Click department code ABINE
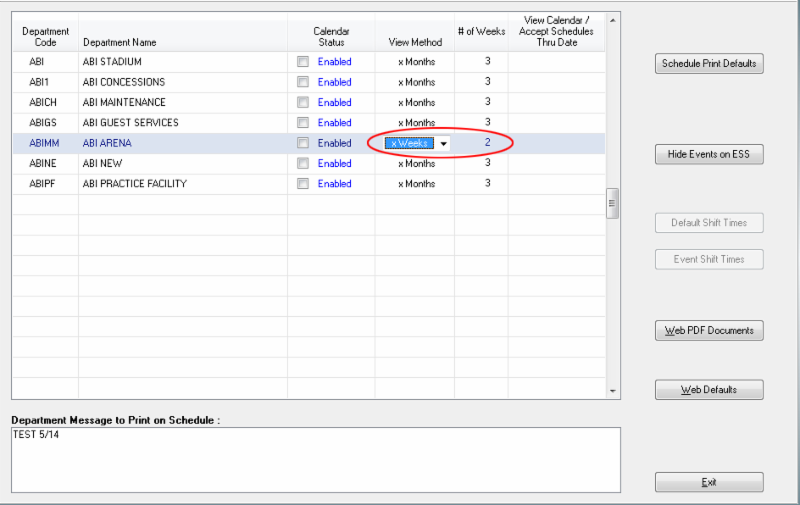800x505 pixels. pyautogui.click(x=43, y=163)
